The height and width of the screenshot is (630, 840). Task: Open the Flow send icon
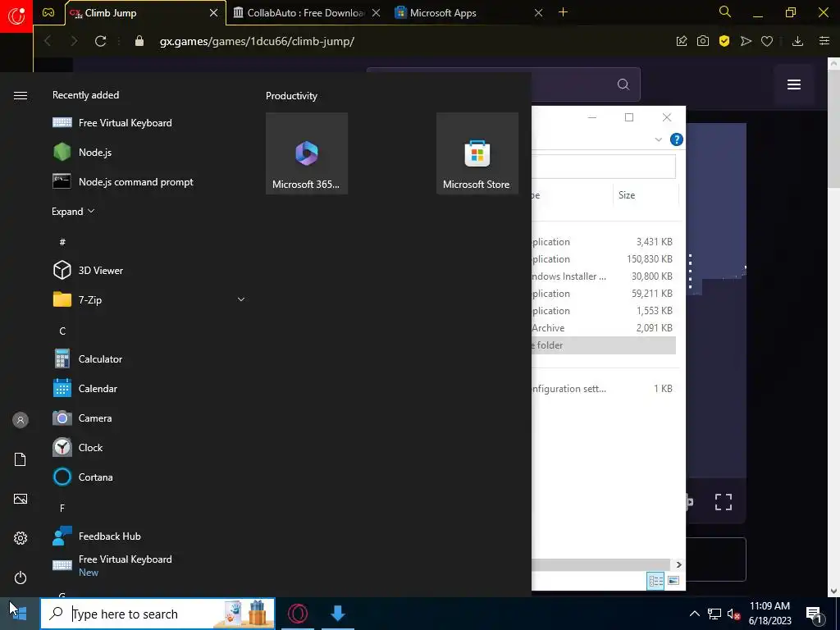tap(746, 41)
